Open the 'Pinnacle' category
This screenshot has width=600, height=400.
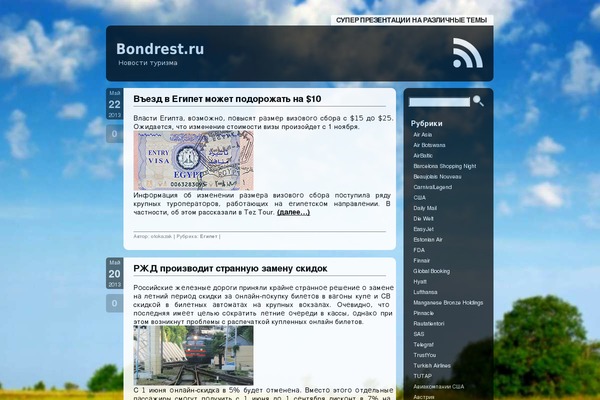(424, 313)
